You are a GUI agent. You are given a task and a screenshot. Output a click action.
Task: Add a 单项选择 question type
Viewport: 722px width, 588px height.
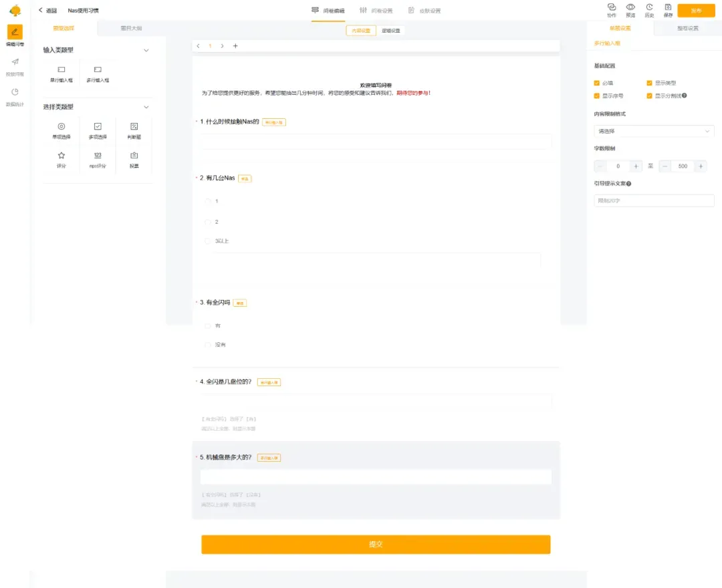tap(62, 130)
